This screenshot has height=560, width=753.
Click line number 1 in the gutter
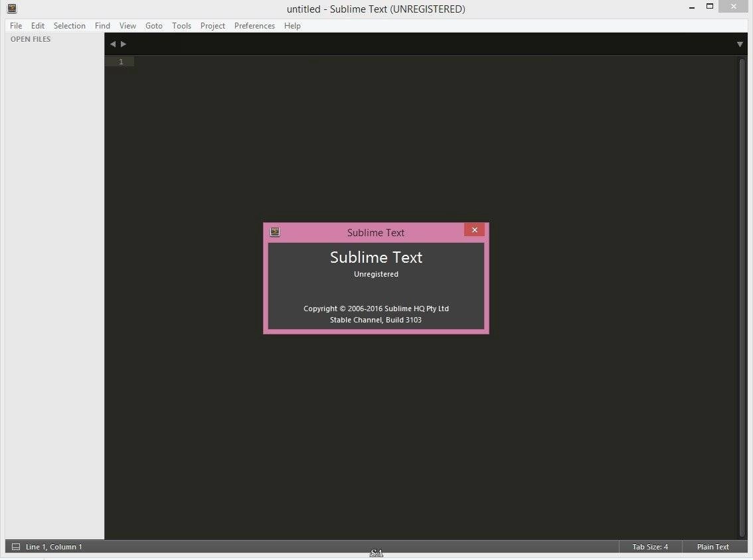coord(121,62)
